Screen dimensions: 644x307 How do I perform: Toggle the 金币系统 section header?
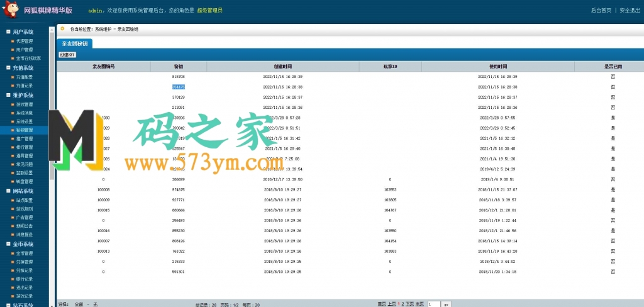coord(23,243)
